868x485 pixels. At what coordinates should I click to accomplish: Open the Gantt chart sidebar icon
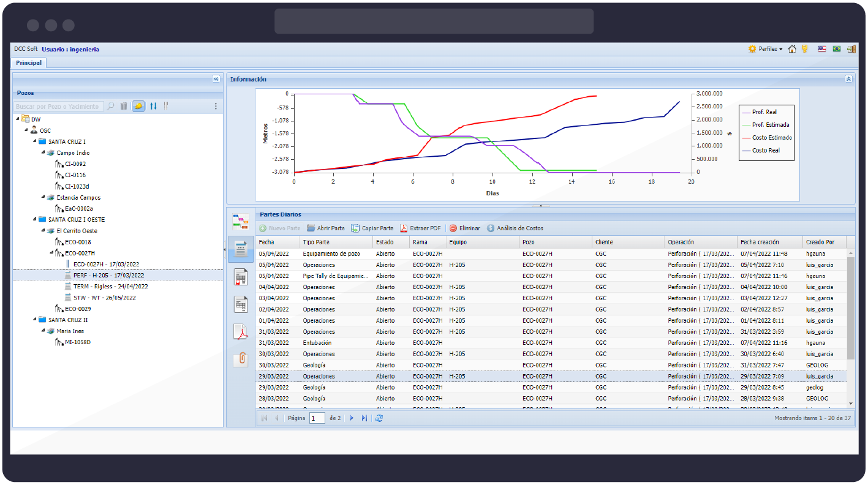[241, 221]
